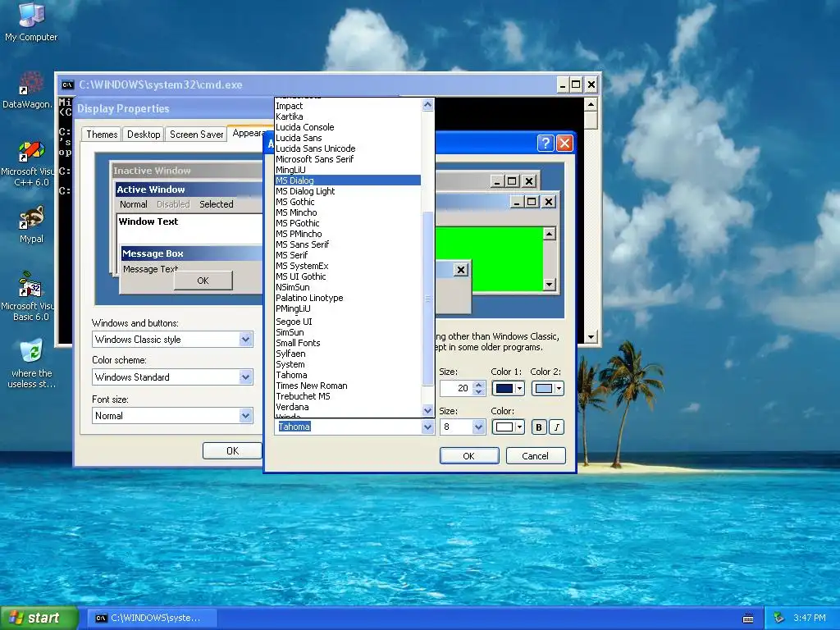Select the MS Sans Serif font
The width and height of the screenshot is (840, 630).
pos(348,244)
